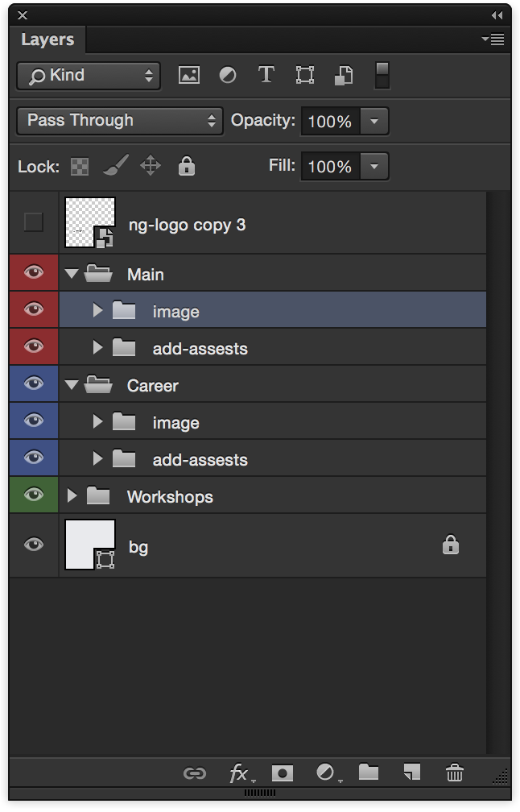Screen dimensions: 520x812
Task: Filter for shape layers
Action: 304,76
